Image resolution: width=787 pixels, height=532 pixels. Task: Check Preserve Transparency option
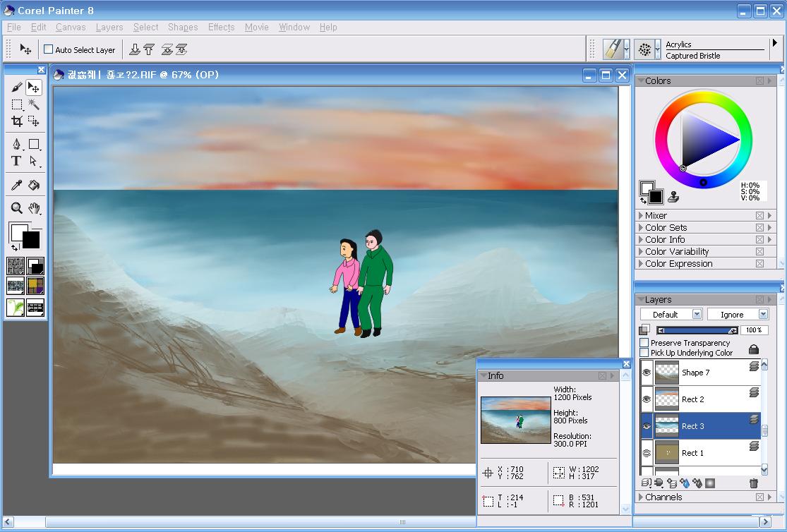tap(644, 343)
